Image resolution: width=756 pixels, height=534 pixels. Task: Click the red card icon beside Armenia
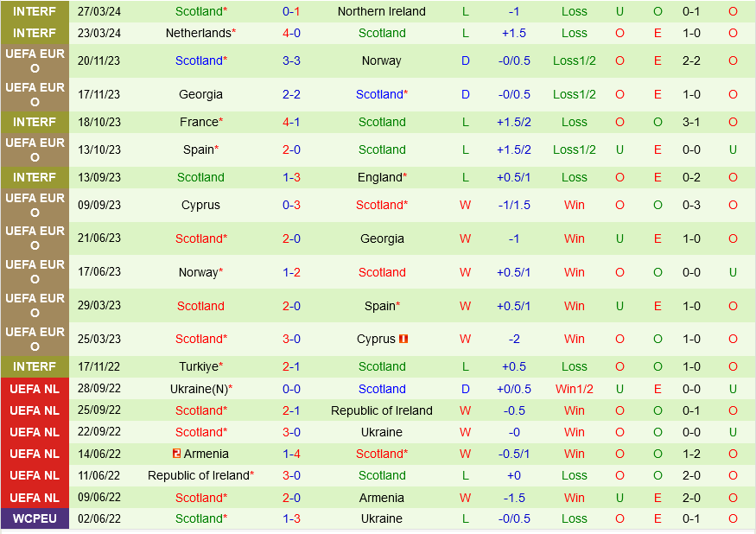point(176,454)
